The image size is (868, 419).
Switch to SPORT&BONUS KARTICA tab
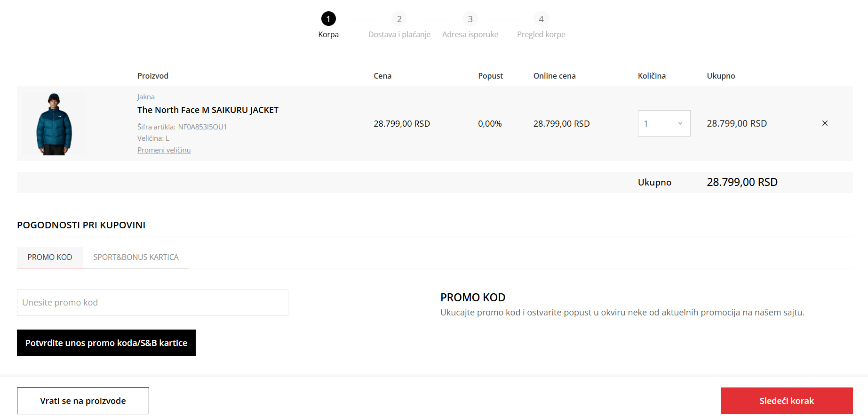pos(136,257)
